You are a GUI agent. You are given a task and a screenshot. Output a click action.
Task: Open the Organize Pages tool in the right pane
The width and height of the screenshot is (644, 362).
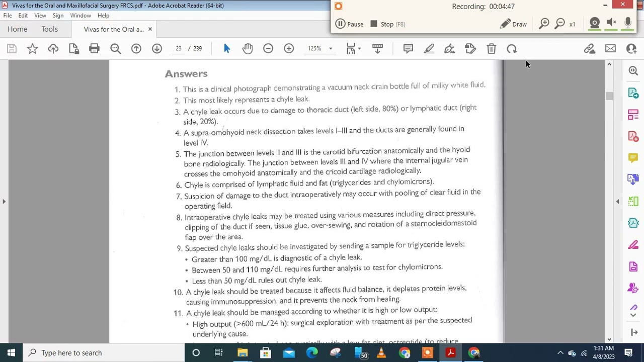[x=633, y=201]
